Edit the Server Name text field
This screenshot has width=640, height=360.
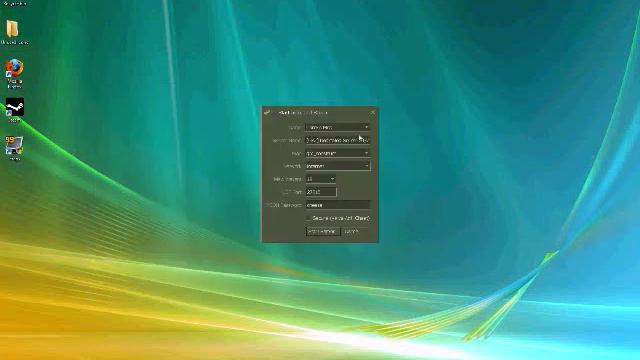338,140
